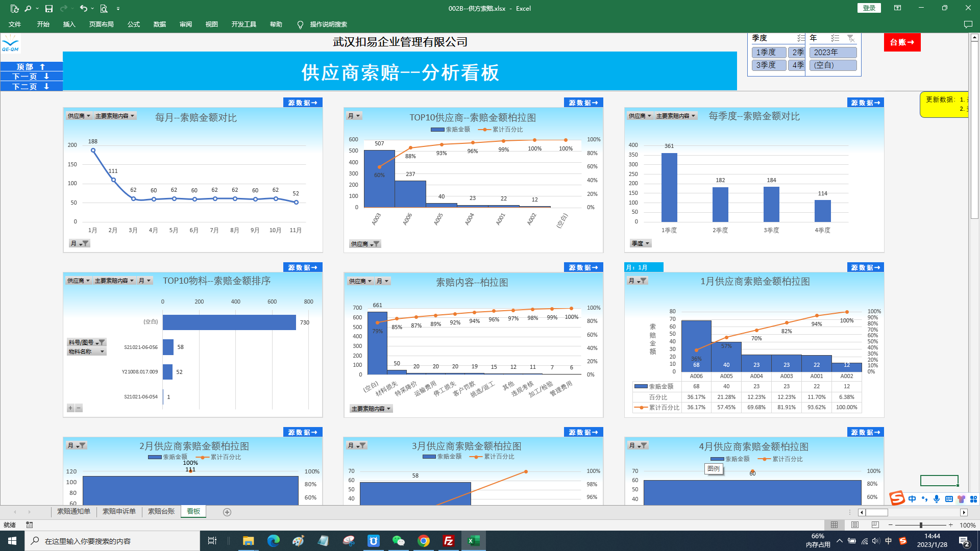
Task: Open 季度 axis filter on quarterly chart
Action: [641, 243]
